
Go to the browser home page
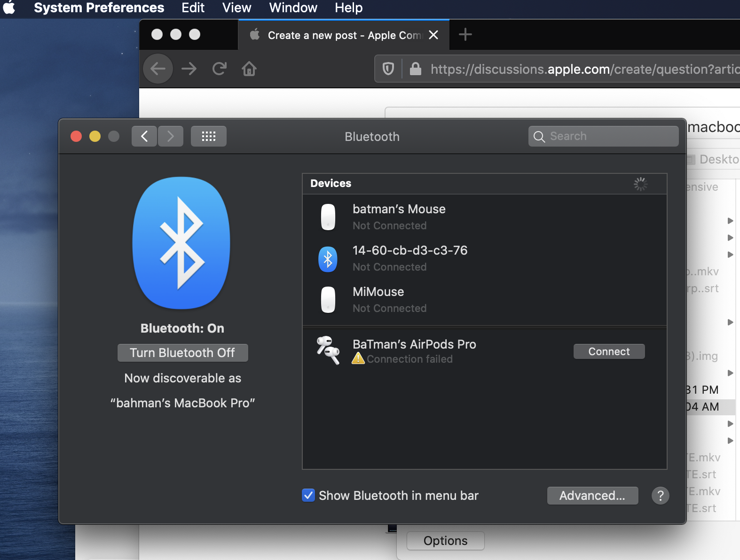249,69
